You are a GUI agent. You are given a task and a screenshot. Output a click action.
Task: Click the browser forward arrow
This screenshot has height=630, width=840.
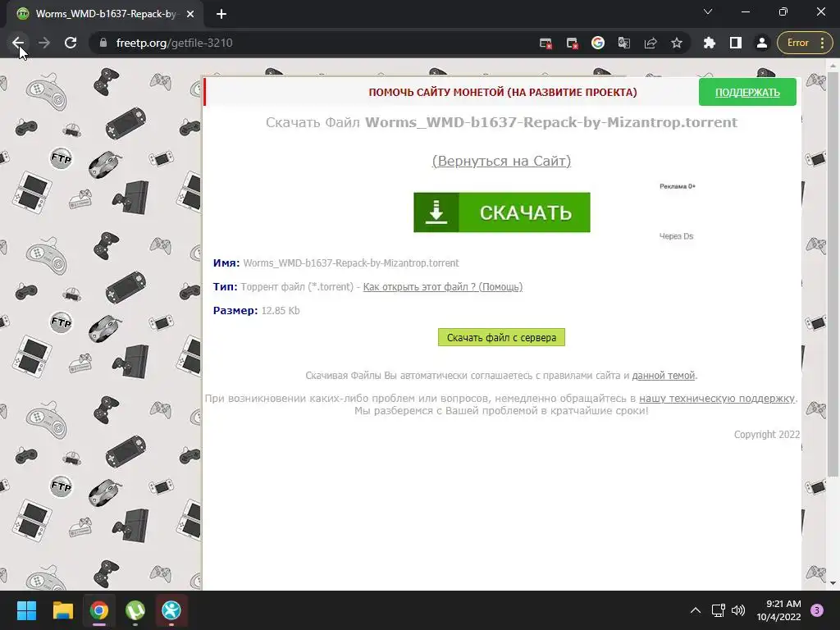(x=44, y=43)
